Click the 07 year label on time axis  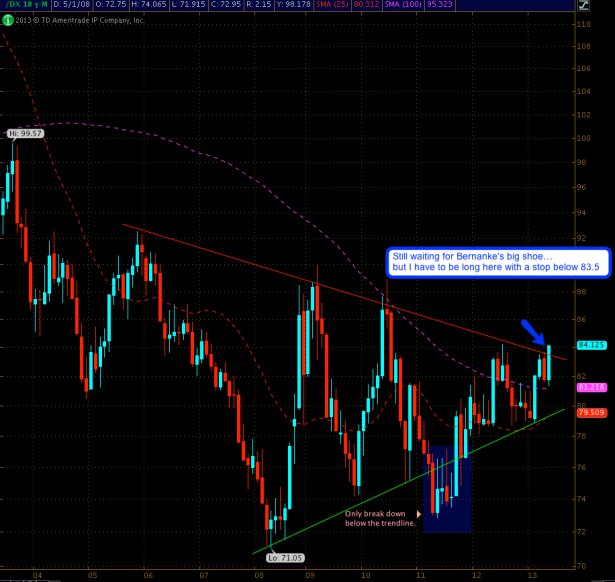[x=204, y=575]
